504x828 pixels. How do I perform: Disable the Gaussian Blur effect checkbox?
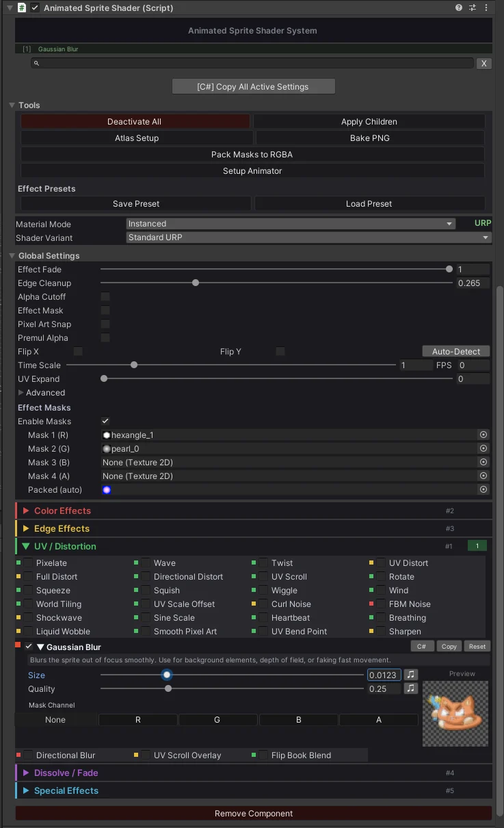[x=29, y=647]
